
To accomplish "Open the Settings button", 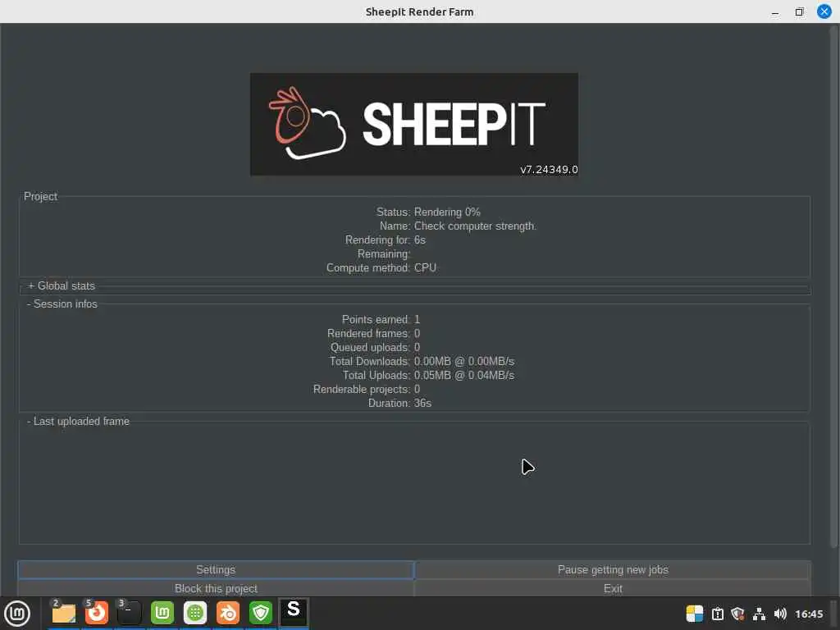I will [x=216, y=570].
